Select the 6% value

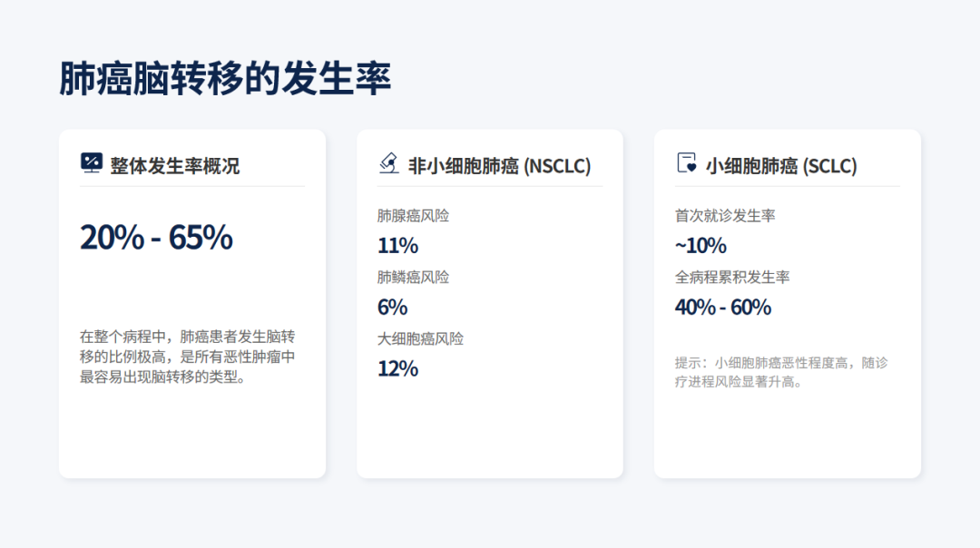[392, 307]
